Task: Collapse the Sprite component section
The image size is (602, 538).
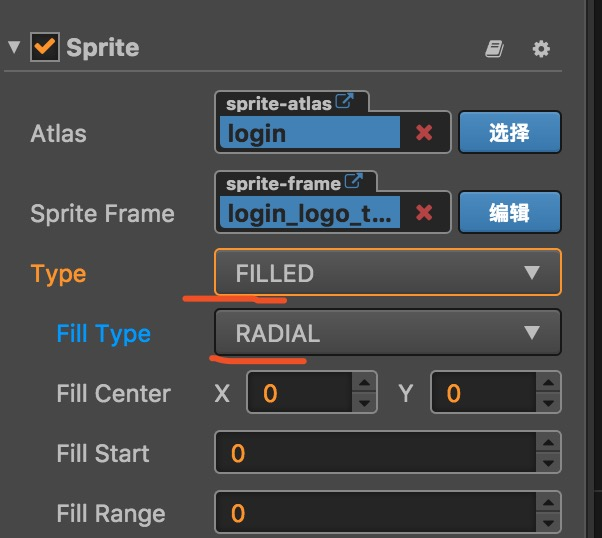Action: point(14,47)
